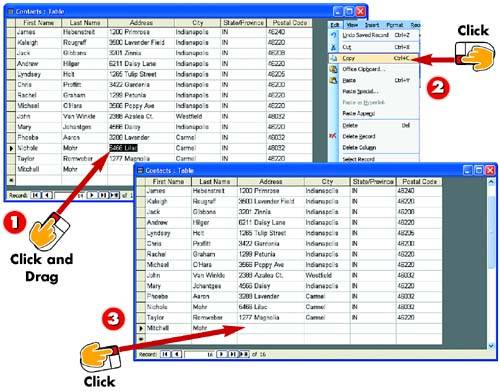Click the Copy icon in Edit menu
The height and width of the screenshot is (391, 500).
tap(333, 58)
